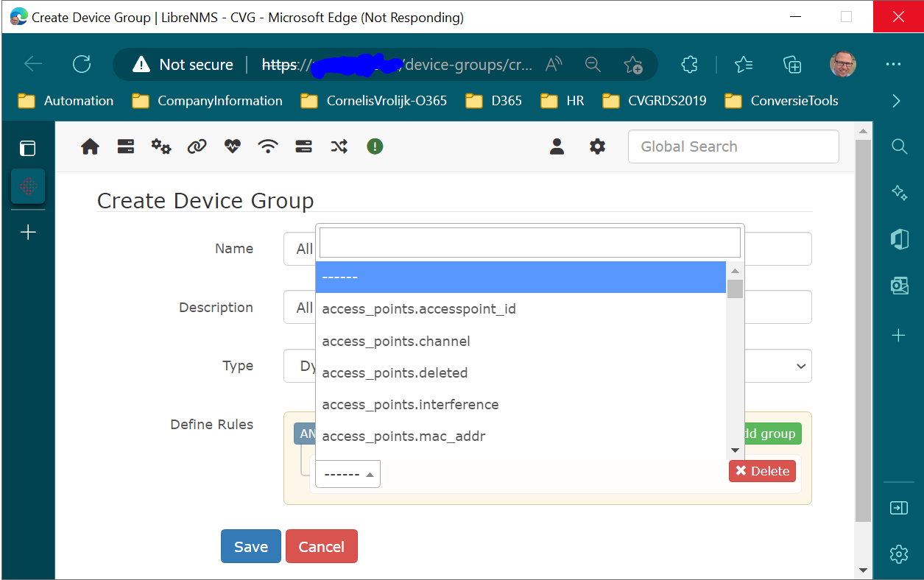The height and width of the screenshot is (580, 924).
Task: Open Edge search in the right sidebar
Action: pyautogui.click(x=899, y=146)
